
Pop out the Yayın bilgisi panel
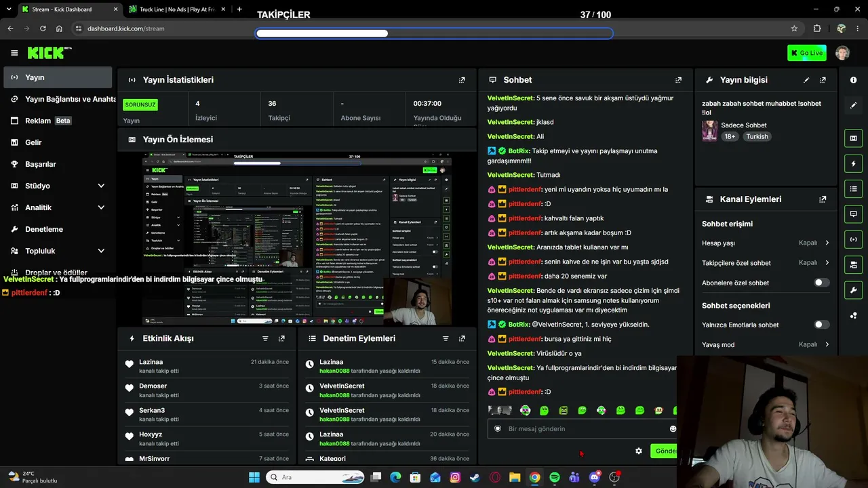[823, 80]
